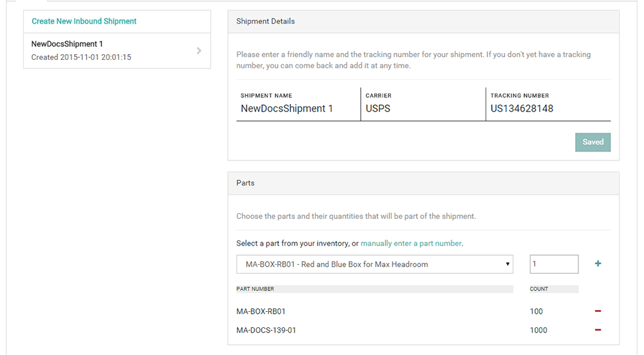
Task: Edit the Tracking Number field
Action: 547,109
